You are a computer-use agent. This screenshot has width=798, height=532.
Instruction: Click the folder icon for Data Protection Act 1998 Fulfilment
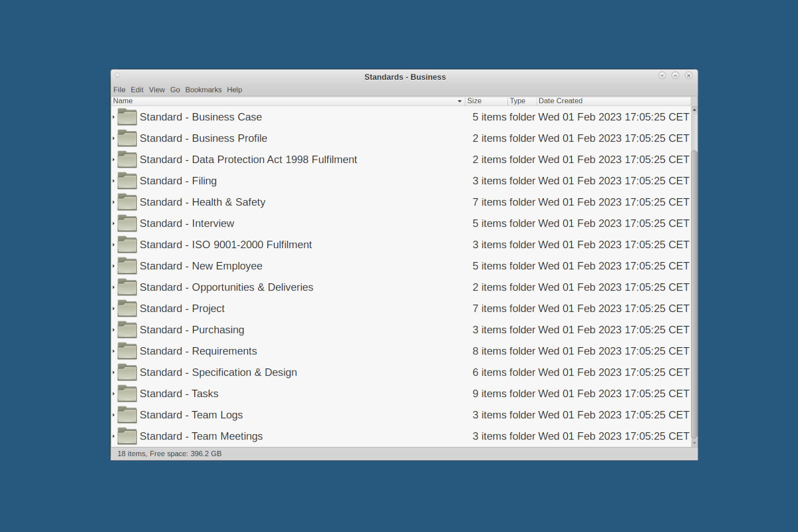coord(127,160)
